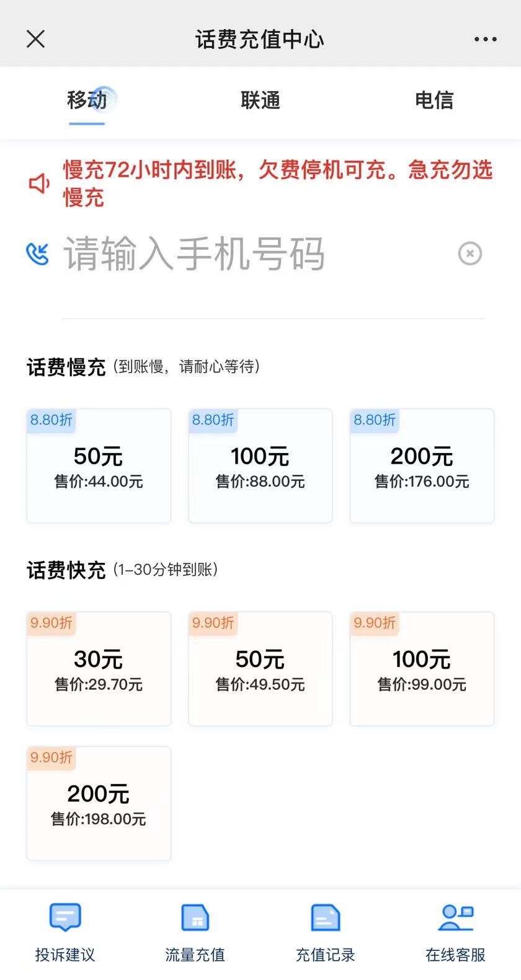Switch to the 电信 tab

[x=434, y=100]
